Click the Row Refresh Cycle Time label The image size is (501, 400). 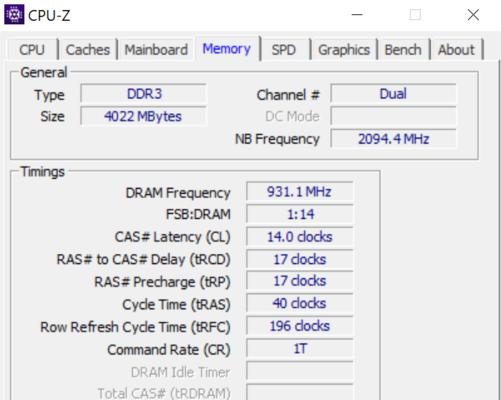(135, 327)
